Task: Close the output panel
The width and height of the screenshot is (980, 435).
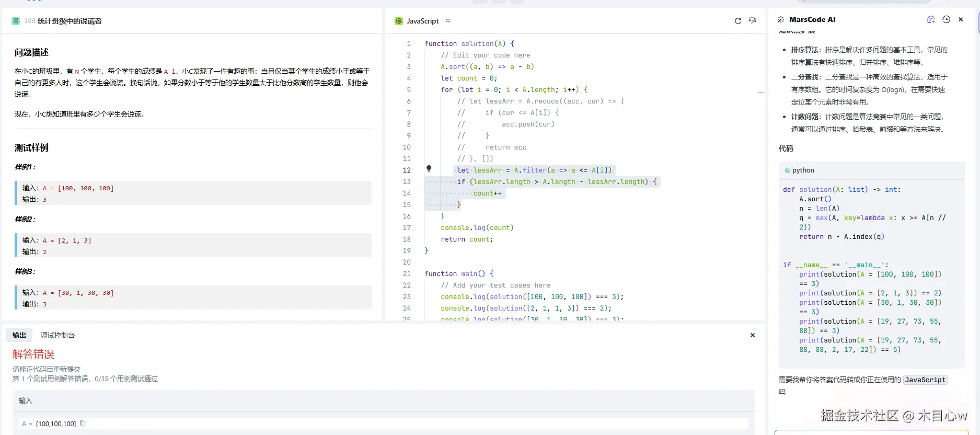Action: pos(753,335)
